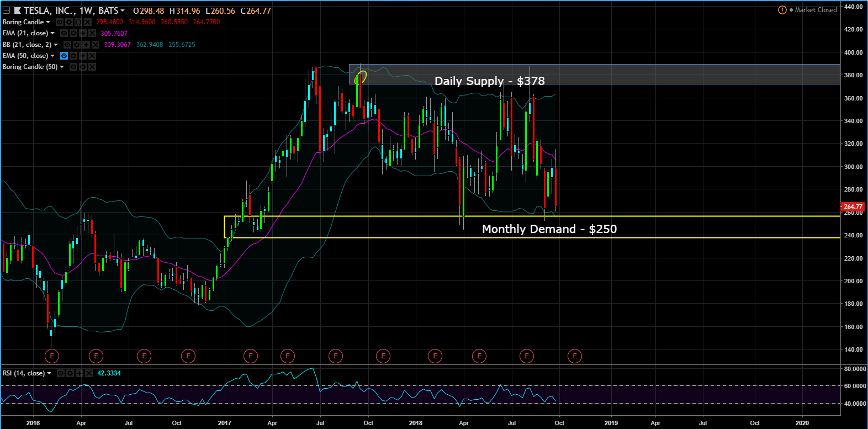Click the upcoming earnings E marker after October 2018
This screenshot has width=868, height=429.
click(x=575, y=356)
